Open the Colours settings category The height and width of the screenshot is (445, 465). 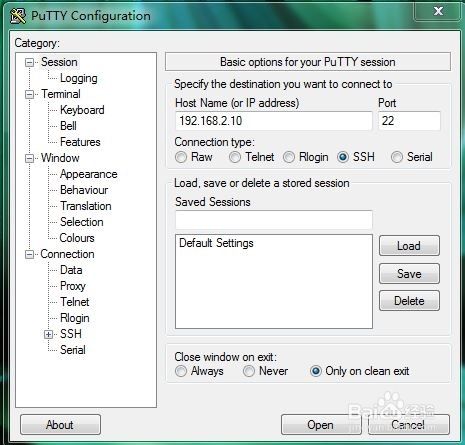[77, 238]
